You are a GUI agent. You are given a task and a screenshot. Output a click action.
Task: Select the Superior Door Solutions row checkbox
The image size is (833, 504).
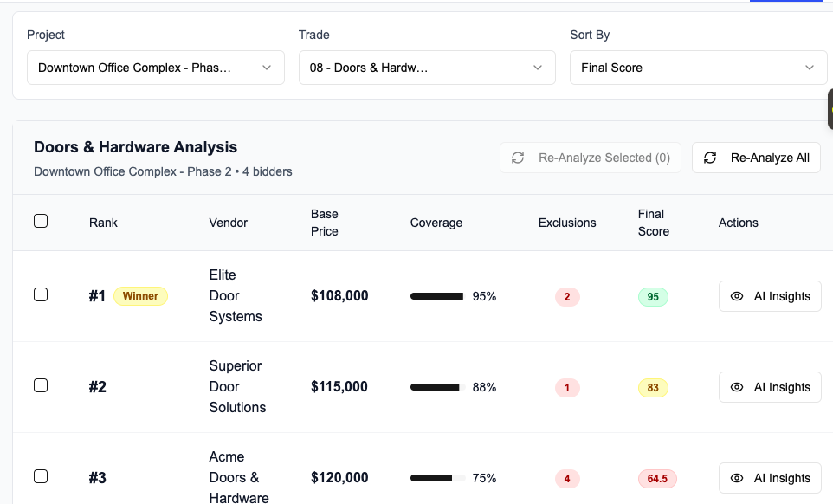click(x=41, y=385)
